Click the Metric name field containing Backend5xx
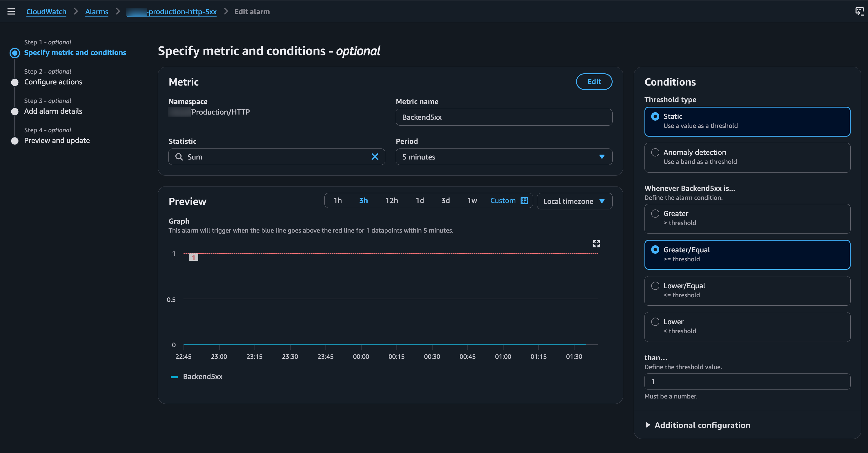 pos(504,117)
